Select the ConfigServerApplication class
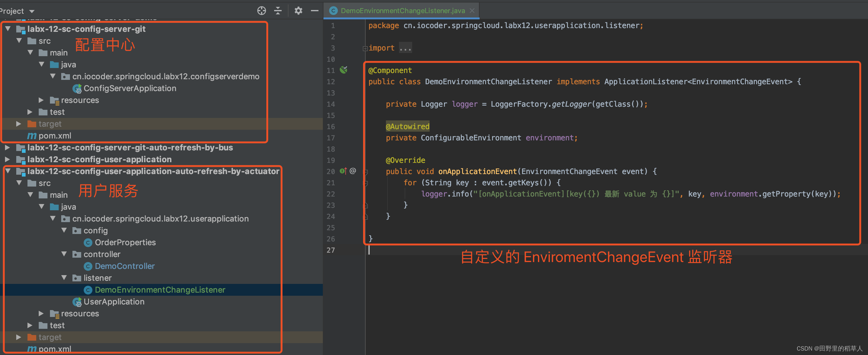Viewport: 868px width, 355px height. (130, 88)
